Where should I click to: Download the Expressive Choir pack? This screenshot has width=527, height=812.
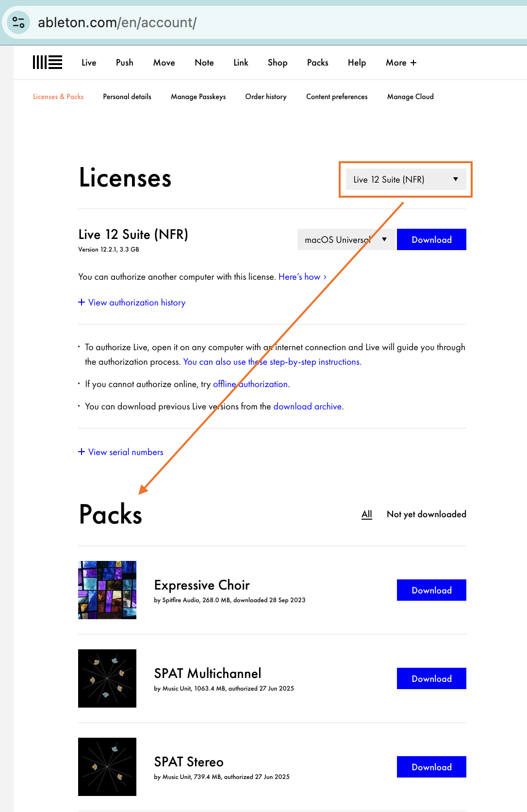[431, 590]
